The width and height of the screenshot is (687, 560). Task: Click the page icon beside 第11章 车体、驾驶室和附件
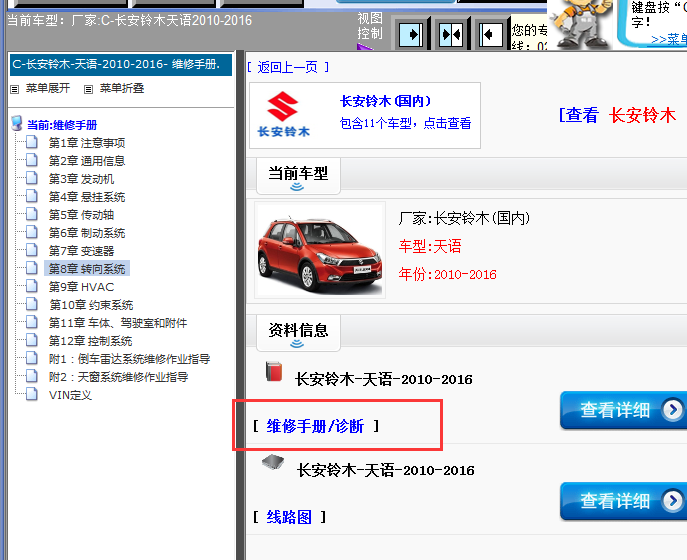click(x=32, y=323)
